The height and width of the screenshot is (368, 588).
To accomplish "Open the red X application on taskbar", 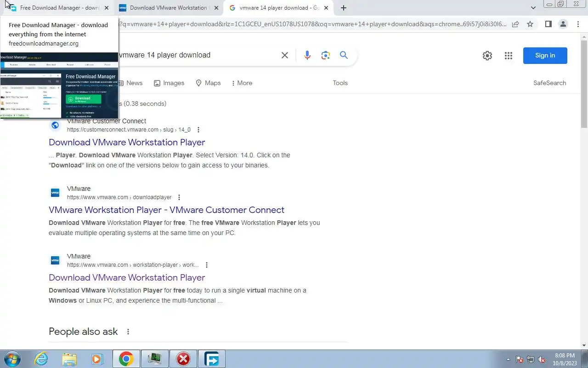I will tap(183, 359).
